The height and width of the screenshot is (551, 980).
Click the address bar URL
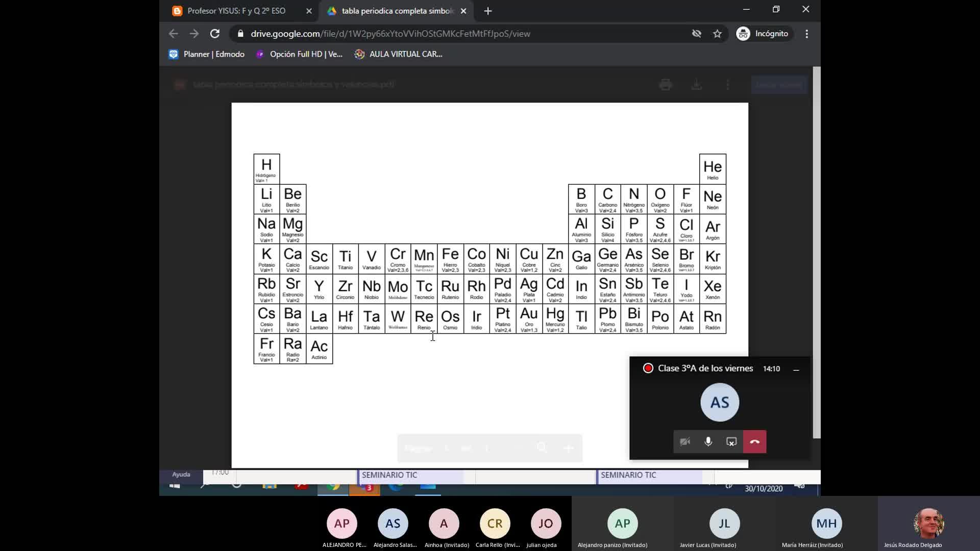[x=390, y=34]
